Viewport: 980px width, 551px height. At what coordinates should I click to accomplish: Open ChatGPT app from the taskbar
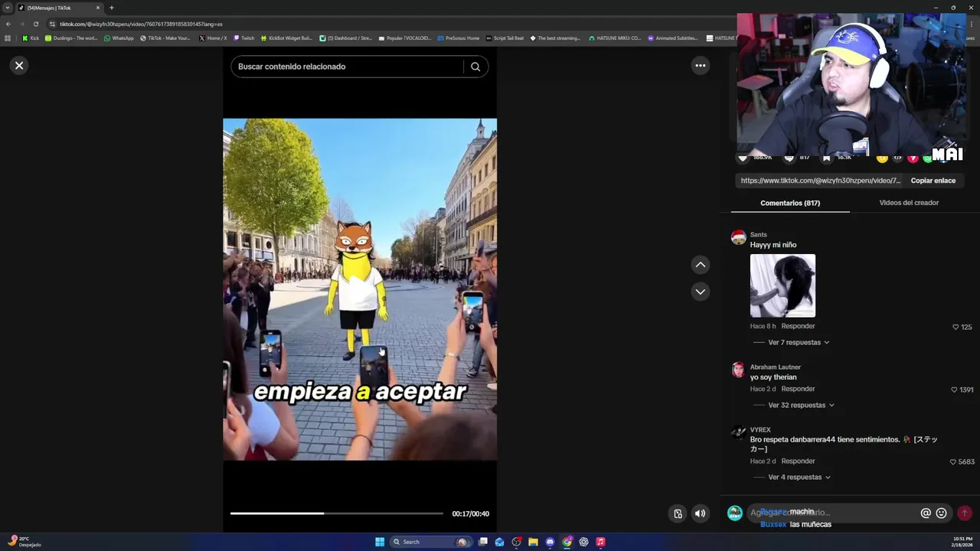click(583, 542)
